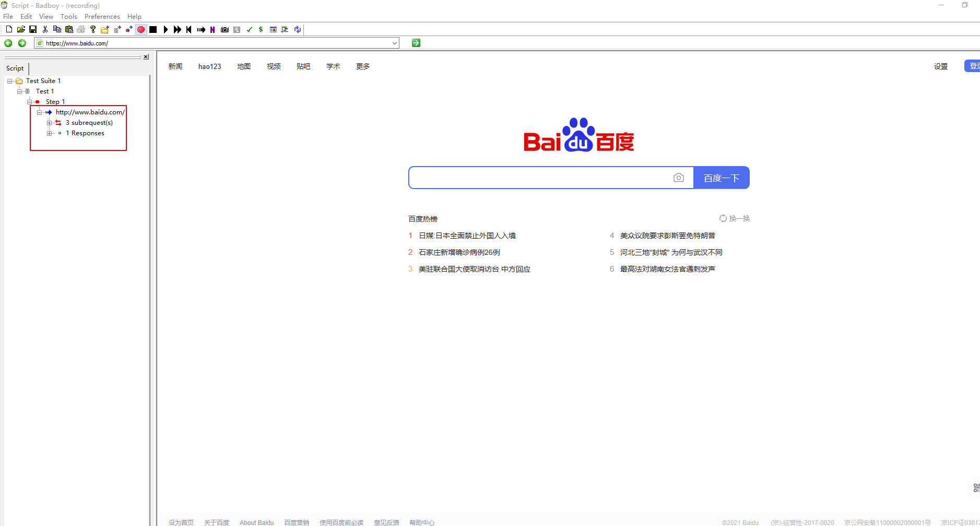
Task: Play all with the double triangle icon
Action: (178, 29)
